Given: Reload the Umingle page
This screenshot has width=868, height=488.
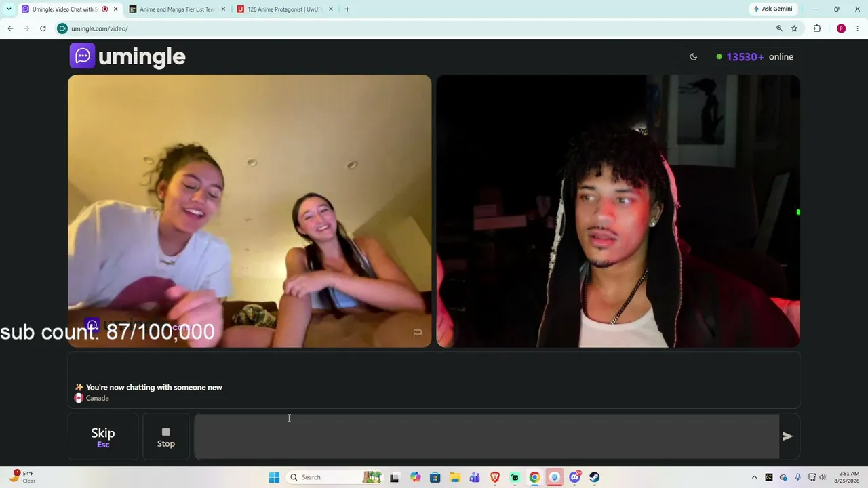Looking at the screenshot, I should point(43,28).
